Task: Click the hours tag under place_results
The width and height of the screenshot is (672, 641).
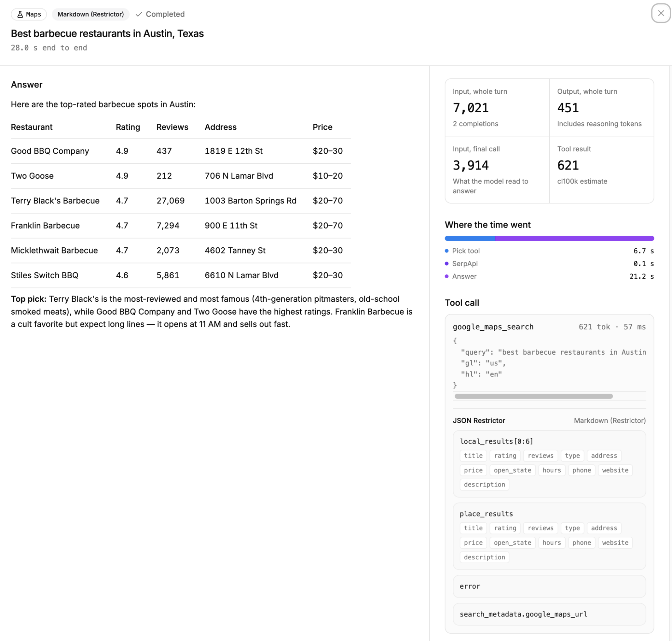Action: [x=551, y=542]
